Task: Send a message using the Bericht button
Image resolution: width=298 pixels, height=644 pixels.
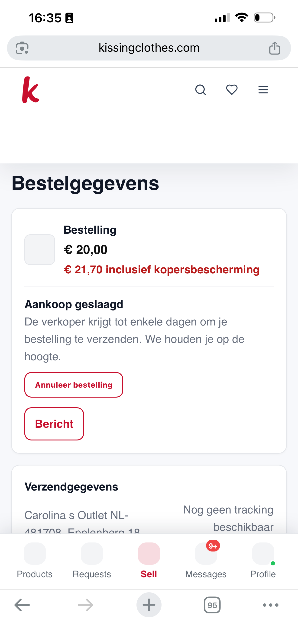Action: [54, 424]
